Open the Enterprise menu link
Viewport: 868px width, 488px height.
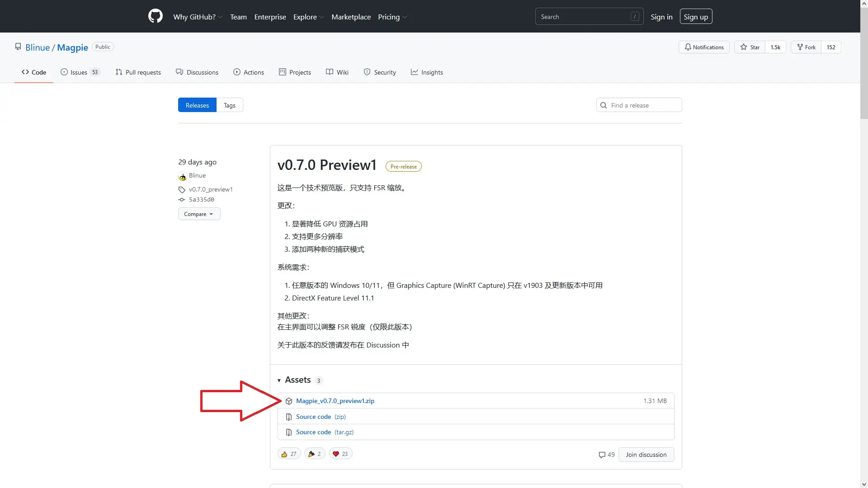[x=270, y=17]
